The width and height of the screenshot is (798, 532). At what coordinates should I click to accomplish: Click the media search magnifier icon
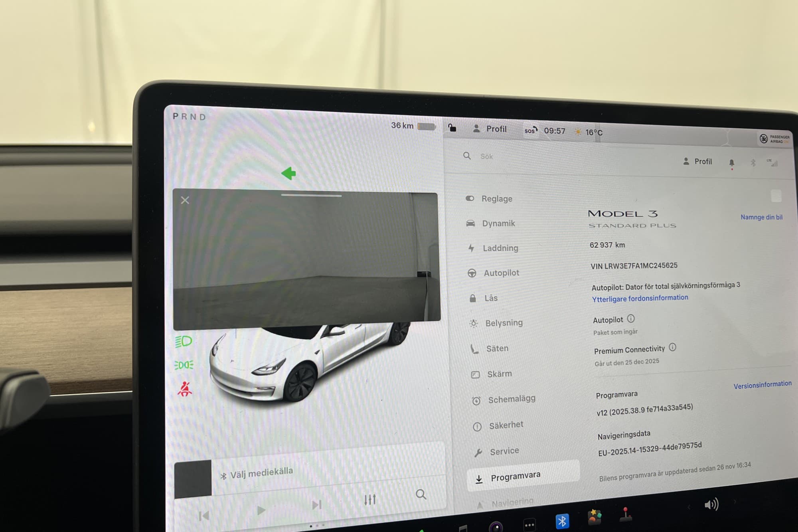421,494
